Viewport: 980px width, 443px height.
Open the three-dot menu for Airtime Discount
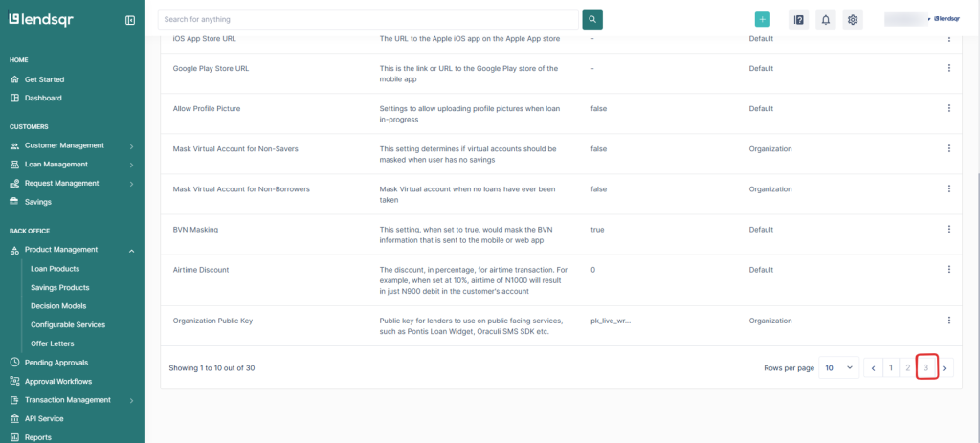948,270
